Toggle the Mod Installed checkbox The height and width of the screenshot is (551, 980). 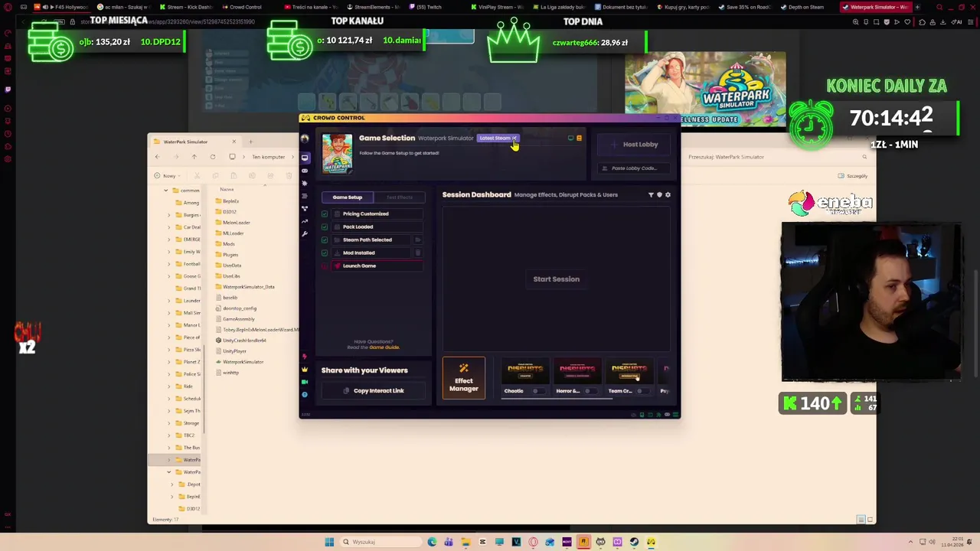(x=325, y=253)
